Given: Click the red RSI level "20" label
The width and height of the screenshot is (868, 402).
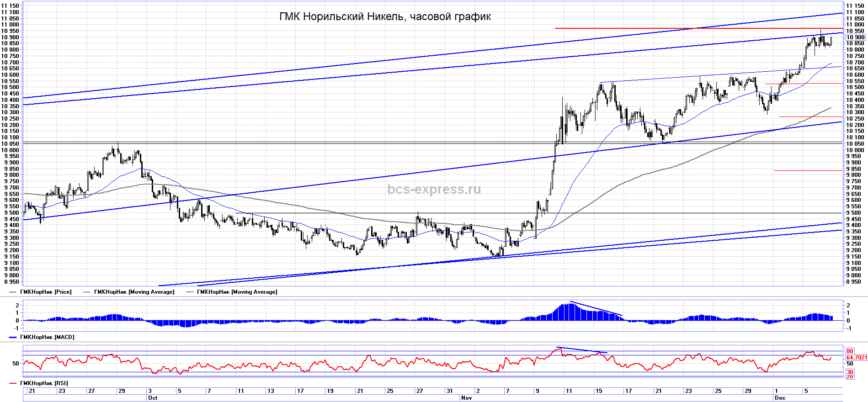Looking at the screenshot, I should coord(850,376).
